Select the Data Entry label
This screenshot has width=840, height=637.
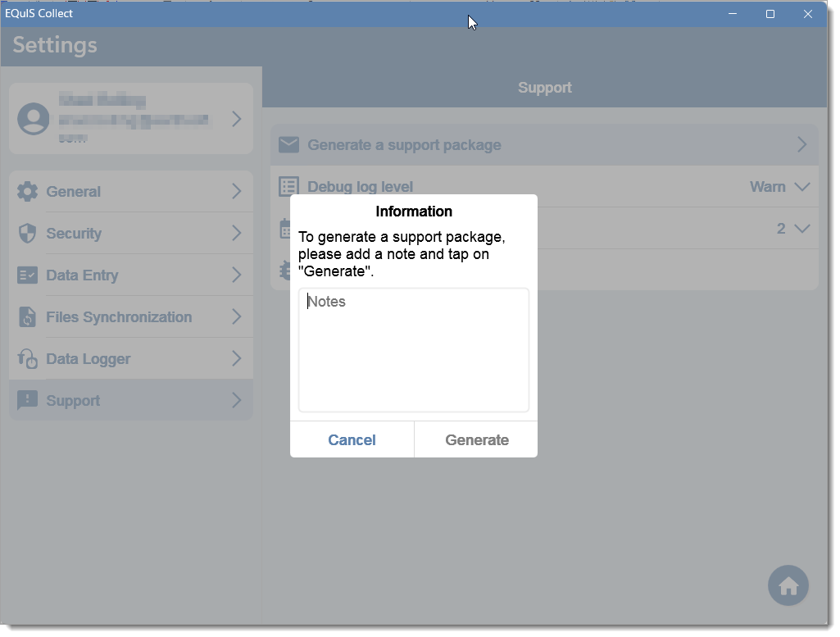82,275
